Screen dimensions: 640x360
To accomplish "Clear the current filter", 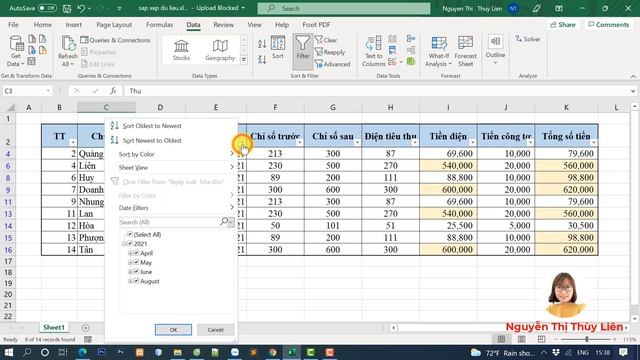I will (x=326, y=40).
